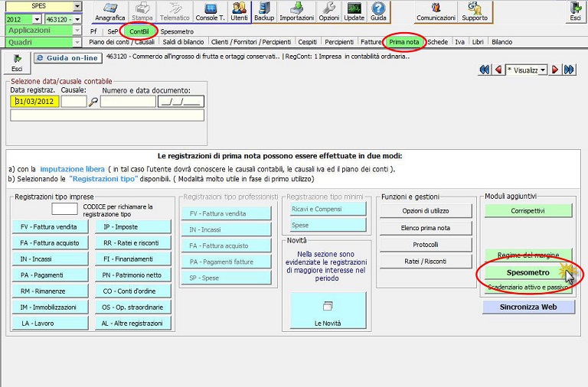Click the Spesometro module button
Image resolution: width=588 pixels, height=387 pixels.
(x=528, y=273)
